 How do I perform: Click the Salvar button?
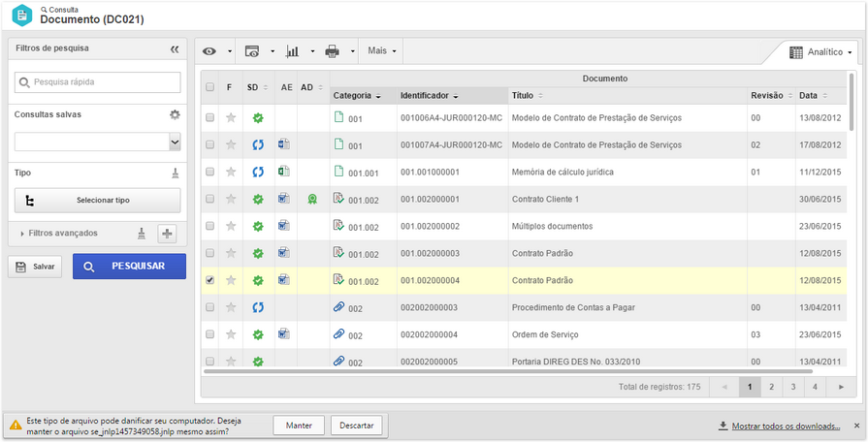pyautogui.click(x=35, y=267)
